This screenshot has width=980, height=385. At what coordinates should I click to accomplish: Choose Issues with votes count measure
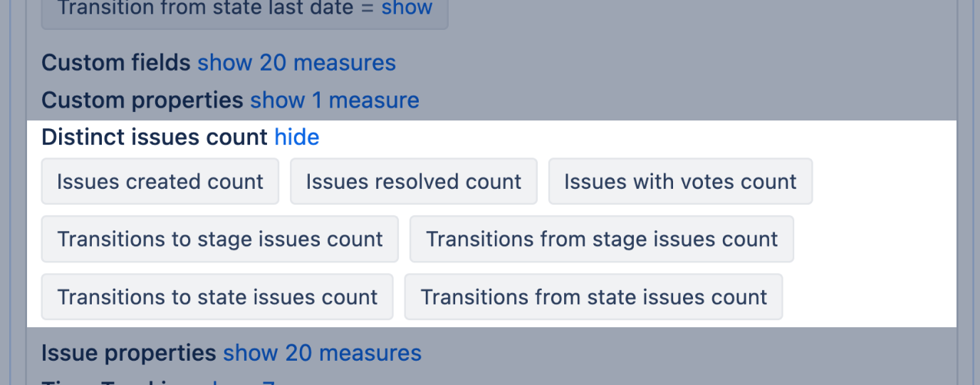pyautogui.click(x=680, y=182)
